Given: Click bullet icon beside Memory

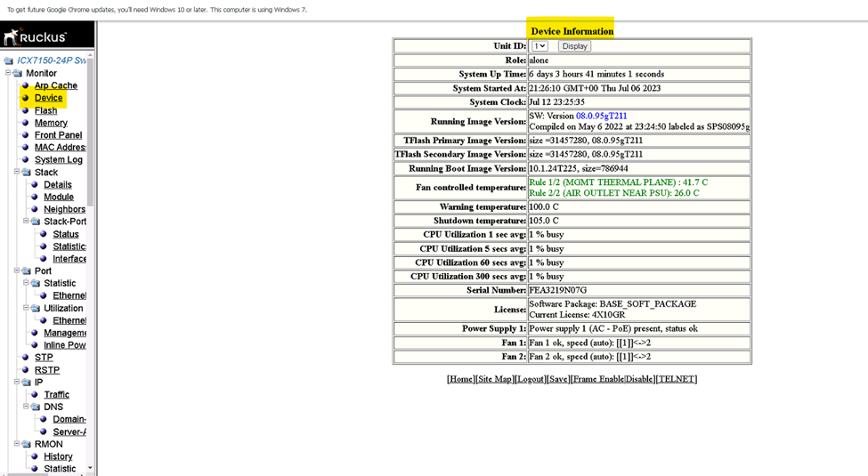Looking at the screenshot, I should pyautogui.click(x=25, y=122).
